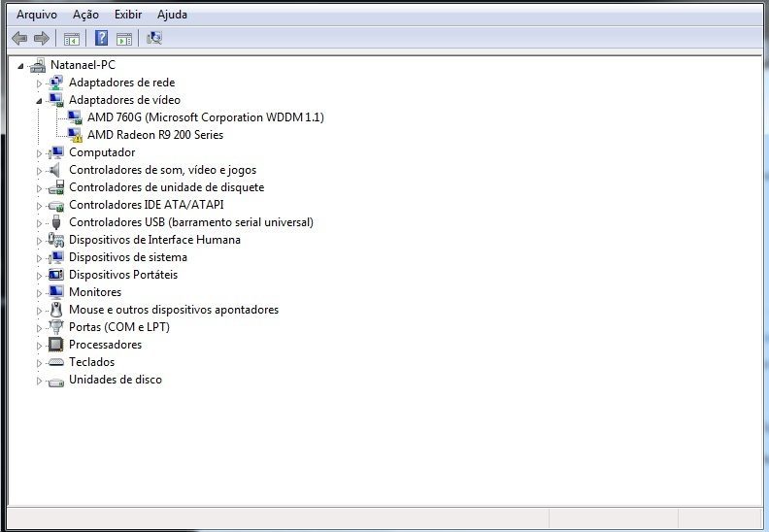Collapse the Natanael-PC root node

[x=20, y=66]
